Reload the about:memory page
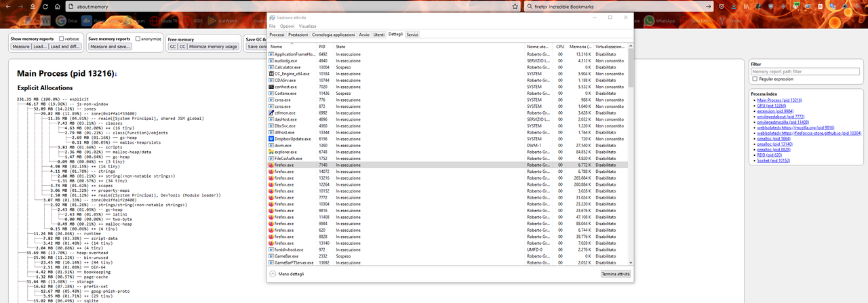Viewport: 868px width, 303px height. tap(47, 6)
